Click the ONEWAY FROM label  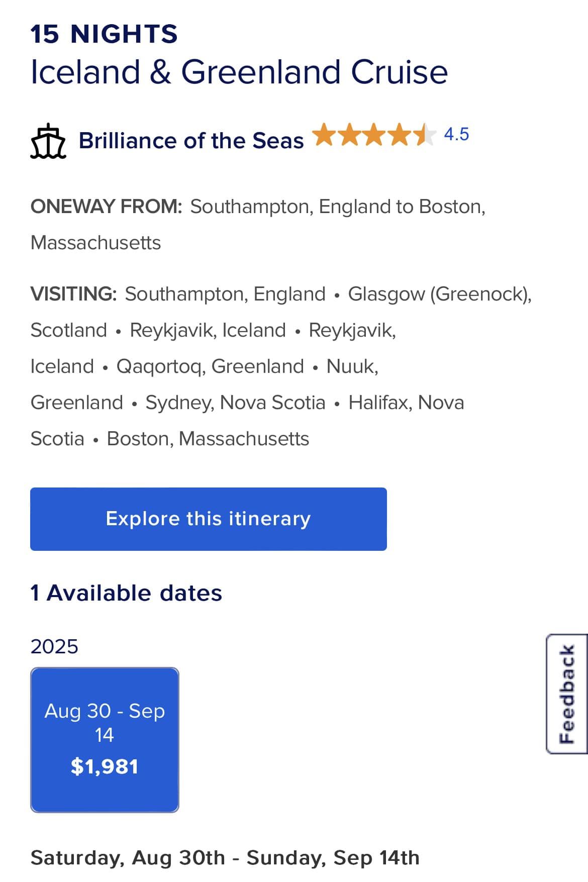click(x=106, y=207)
